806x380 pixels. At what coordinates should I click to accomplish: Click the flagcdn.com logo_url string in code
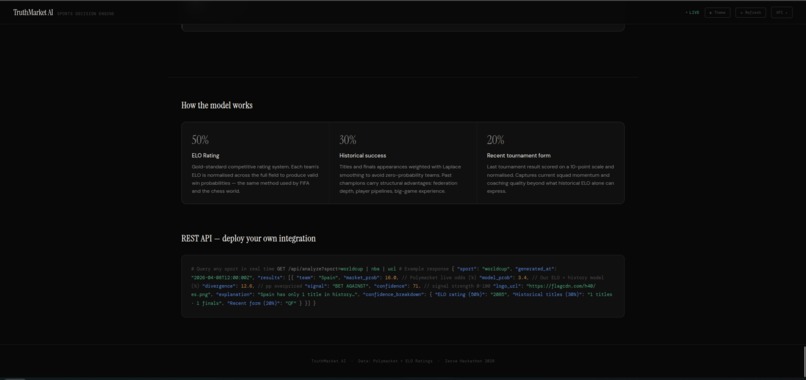point(561,286)
